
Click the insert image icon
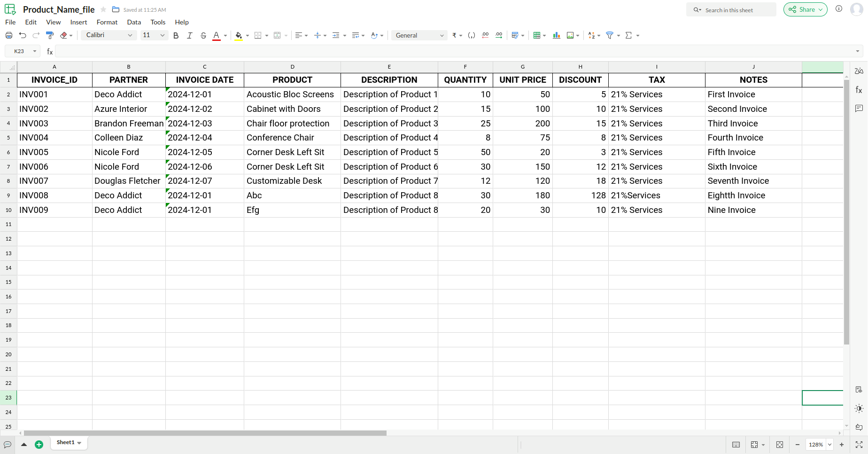pos(570,35)
